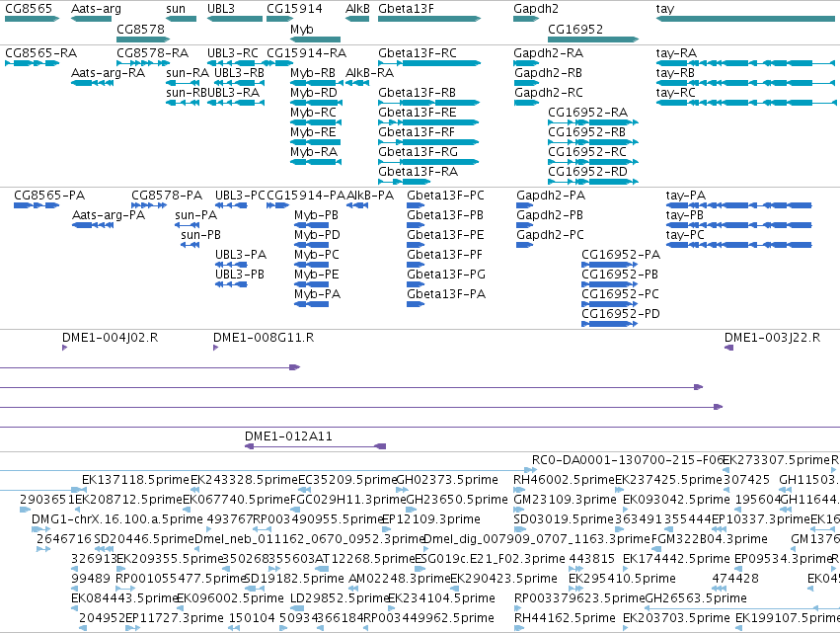Open the Aats-arg-PA protein label

[109, 215]
